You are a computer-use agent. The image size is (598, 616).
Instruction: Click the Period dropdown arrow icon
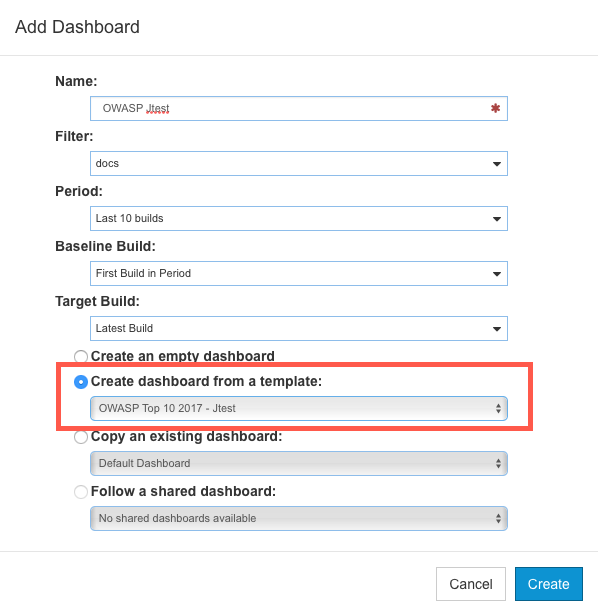[497, 219]
